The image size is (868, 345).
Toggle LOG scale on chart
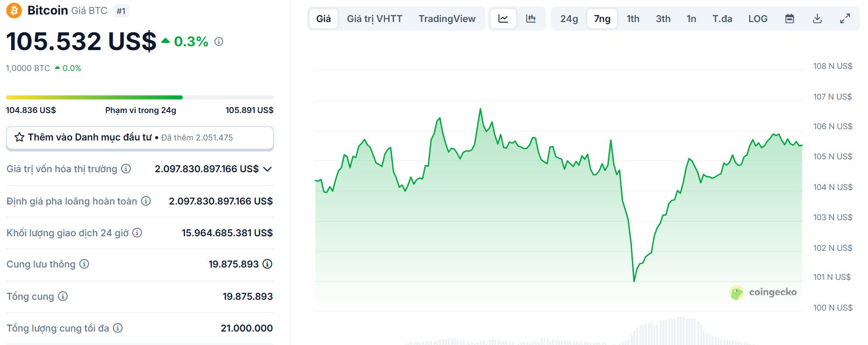[758, 19]
